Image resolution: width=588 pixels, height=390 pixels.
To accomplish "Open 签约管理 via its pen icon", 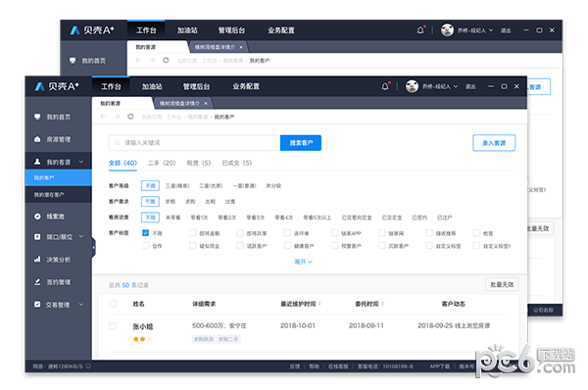I will click(37, 281).
